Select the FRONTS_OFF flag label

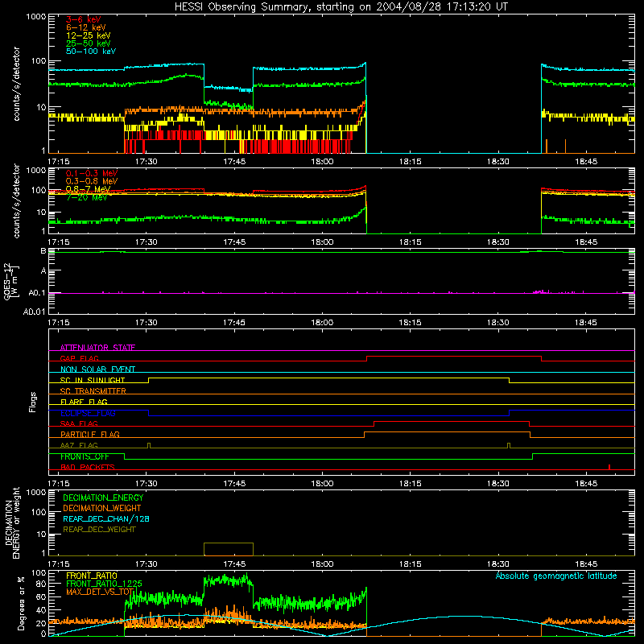tap(85, 456)
